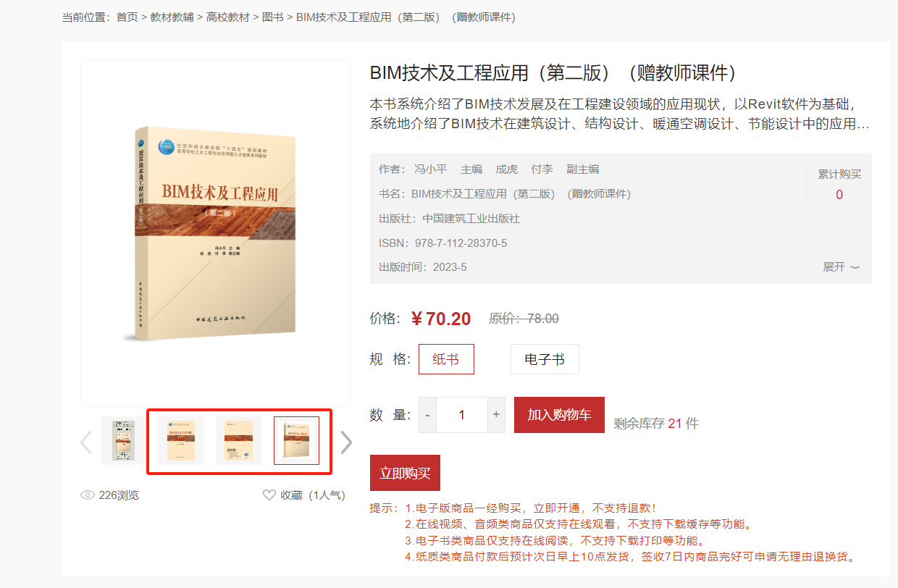Select the 电子书 format option
Screen dimensions: 898x588
(x=545, y=359)
